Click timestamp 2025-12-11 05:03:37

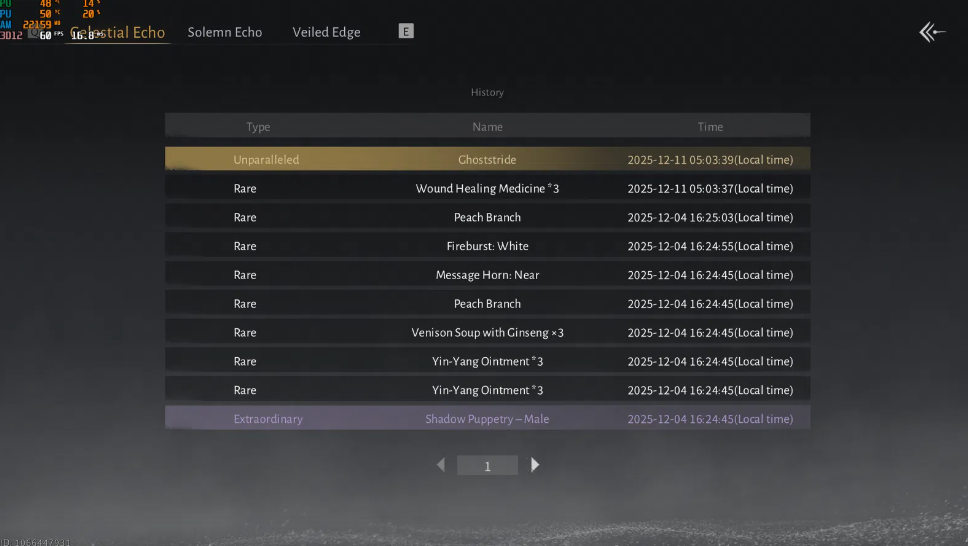click(x=710, y=188)
